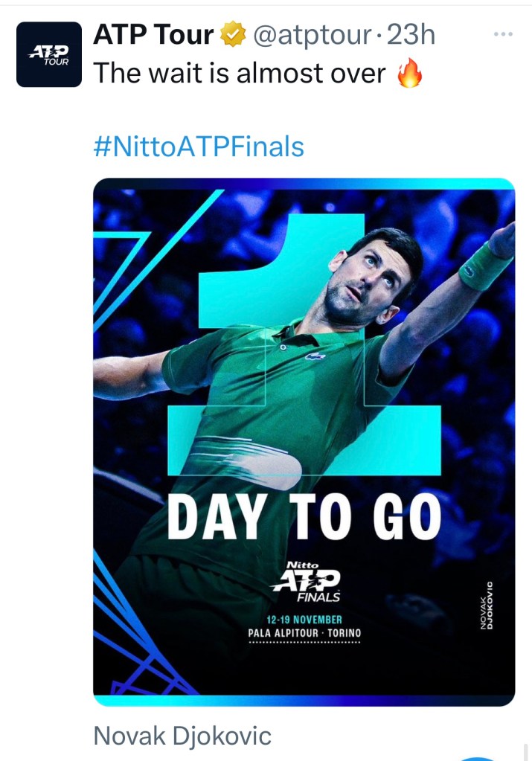Click the "12-19 NOVEMBER" date text
The image size is (532, 761).
(304, 619)
